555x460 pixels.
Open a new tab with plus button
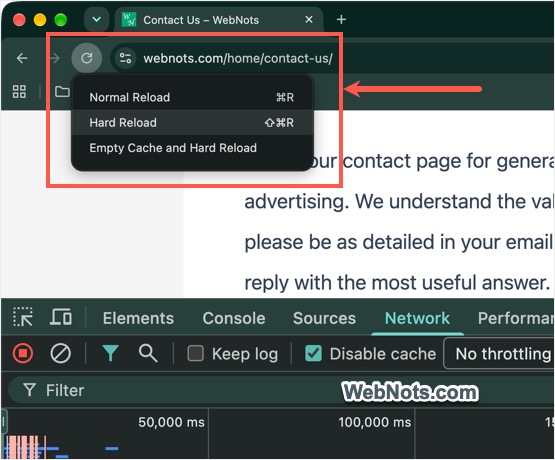coord(341,19)
